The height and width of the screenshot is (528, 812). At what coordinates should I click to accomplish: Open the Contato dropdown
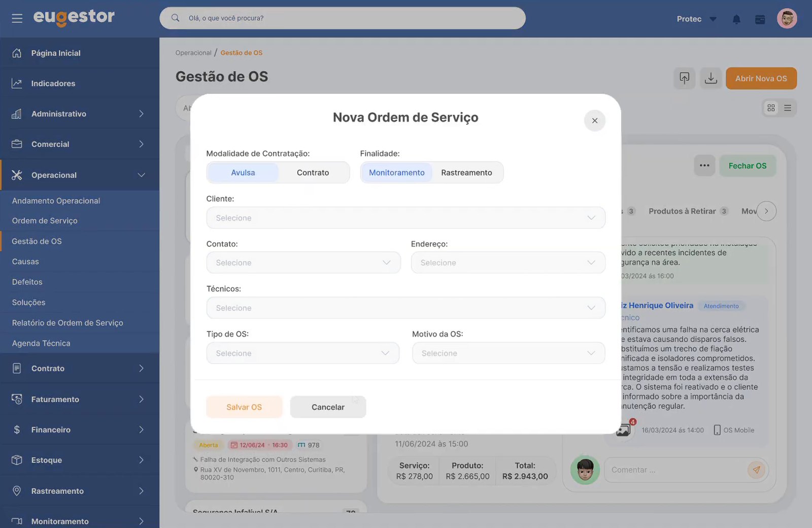click(303, 262)
